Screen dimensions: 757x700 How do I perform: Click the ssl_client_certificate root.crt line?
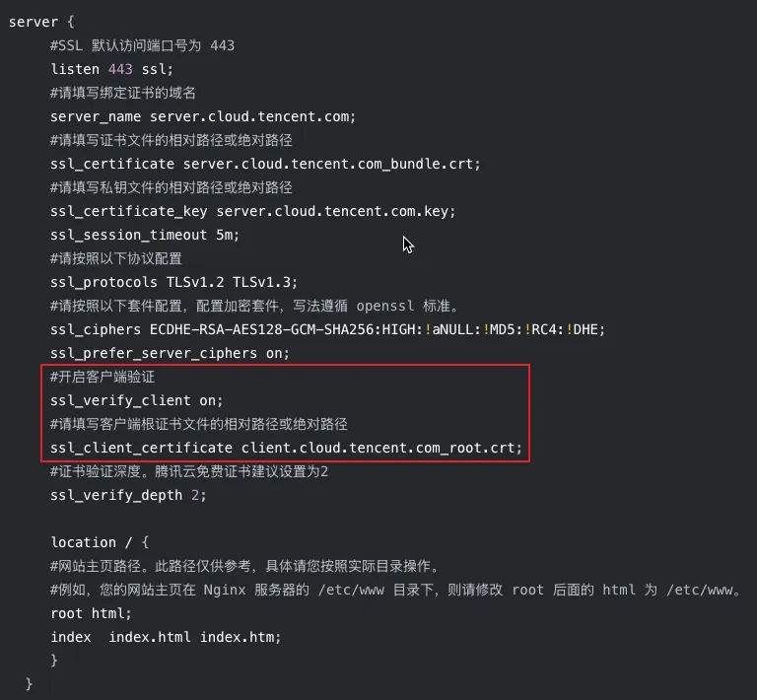[x=286, y=448]
